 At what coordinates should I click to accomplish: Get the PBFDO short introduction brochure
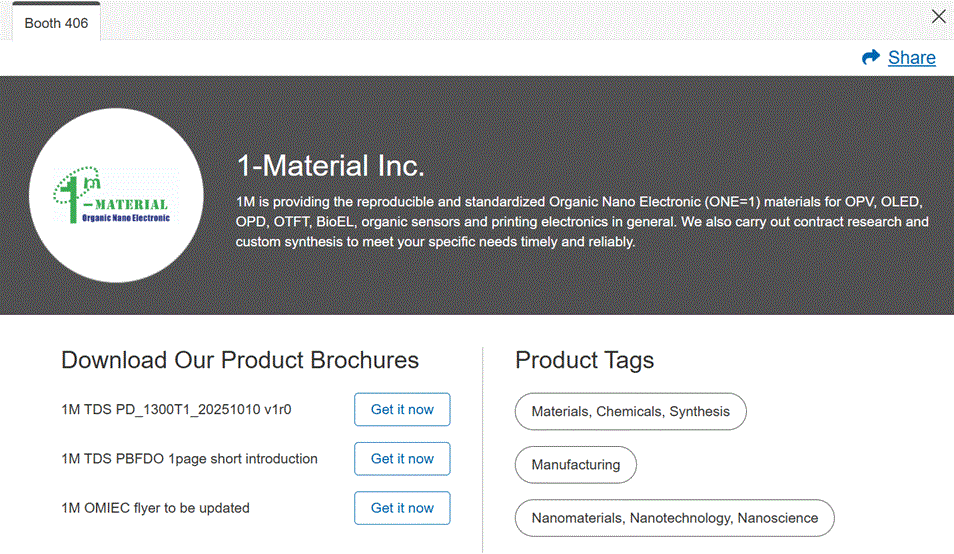[x=402, y=459]
